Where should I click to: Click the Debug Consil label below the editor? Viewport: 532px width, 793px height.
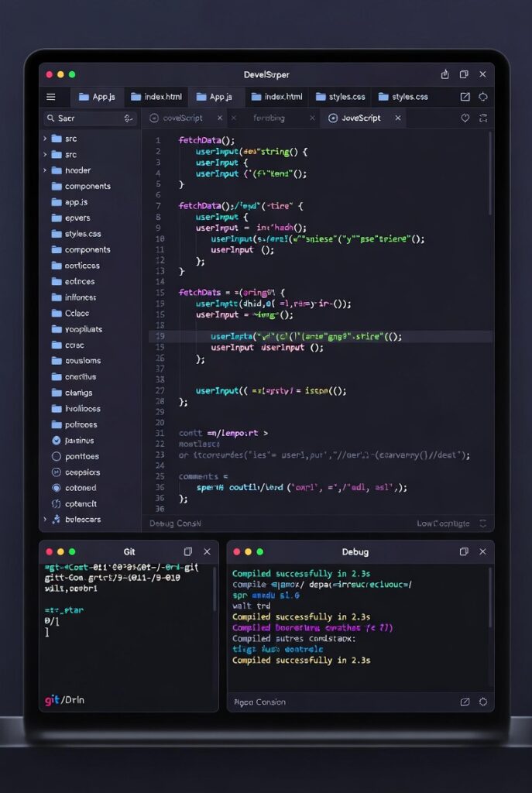tap(175, 524)
